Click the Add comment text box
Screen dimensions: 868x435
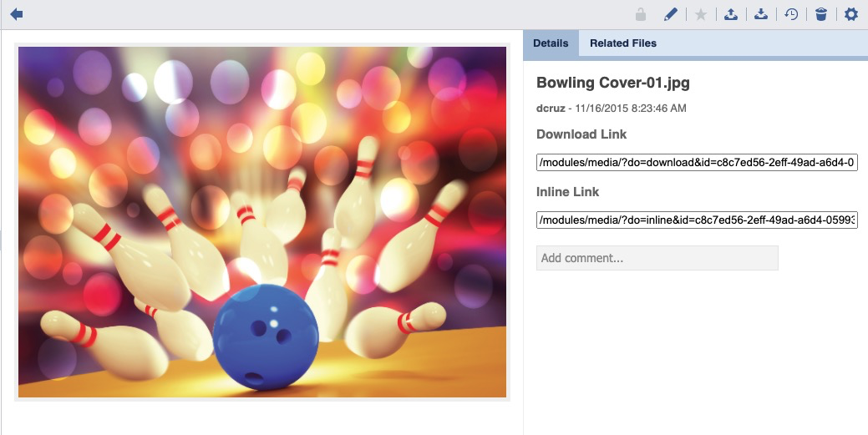coord(657,258)
